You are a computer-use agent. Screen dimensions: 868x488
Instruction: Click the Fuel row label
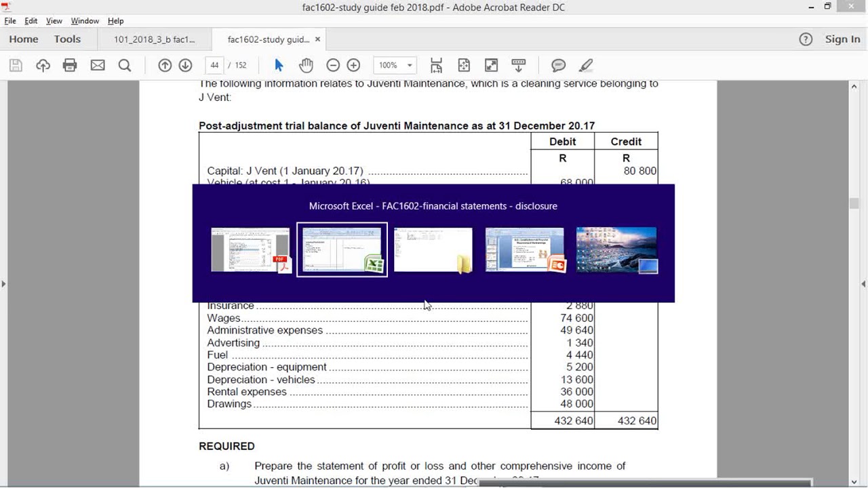tap(218, 355)
